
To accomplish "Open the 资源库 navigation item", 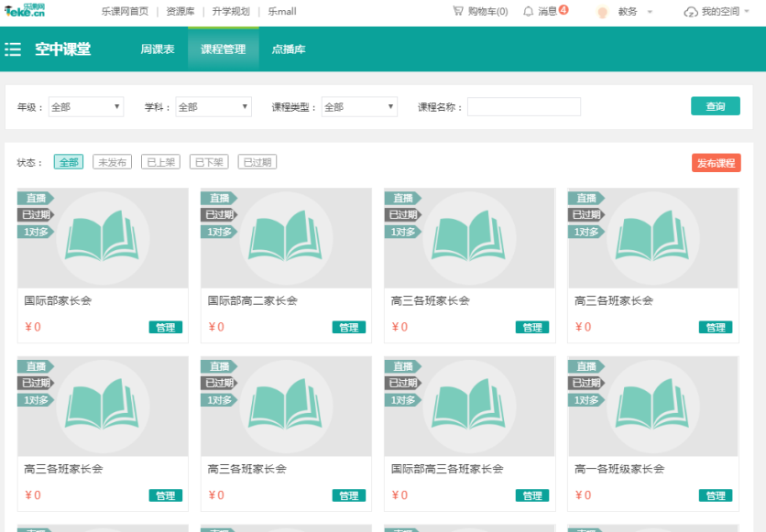I will [181, 11].
